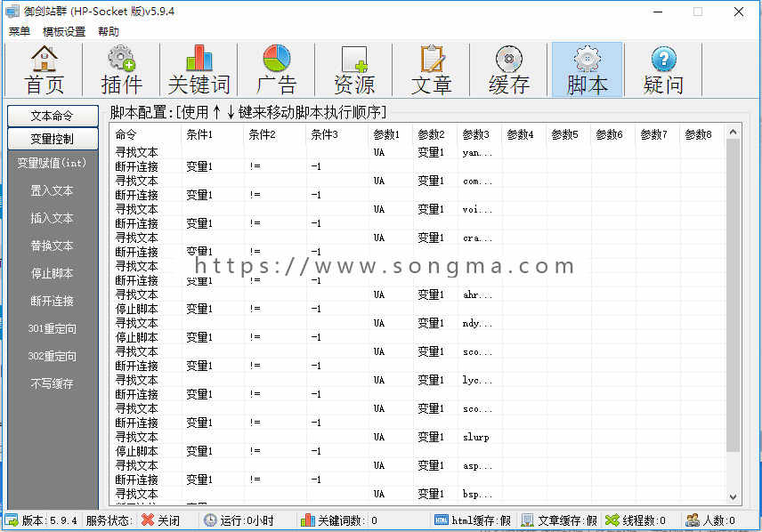Select the 寻找文本 row with bsp...
The image size is (762, 532).
point(417,494)
